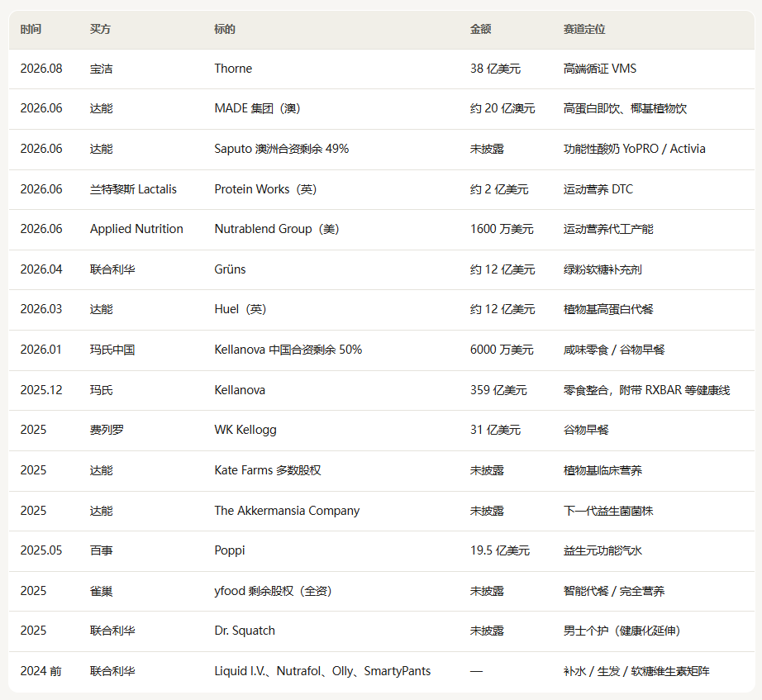Click the 金额 column header
Screen dimensions: 762x700
(480, 29)
